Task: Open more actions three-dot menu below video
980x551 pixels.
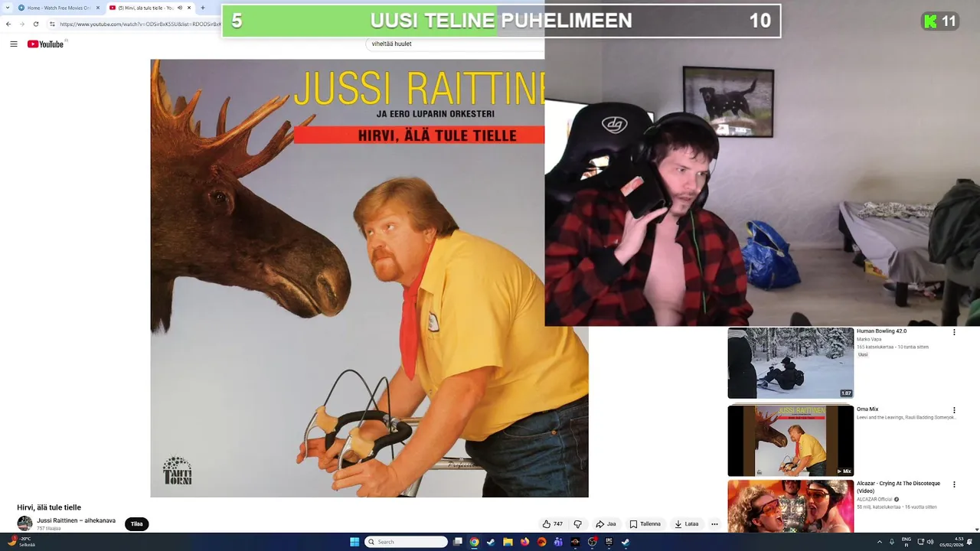Action: (714, 524)
